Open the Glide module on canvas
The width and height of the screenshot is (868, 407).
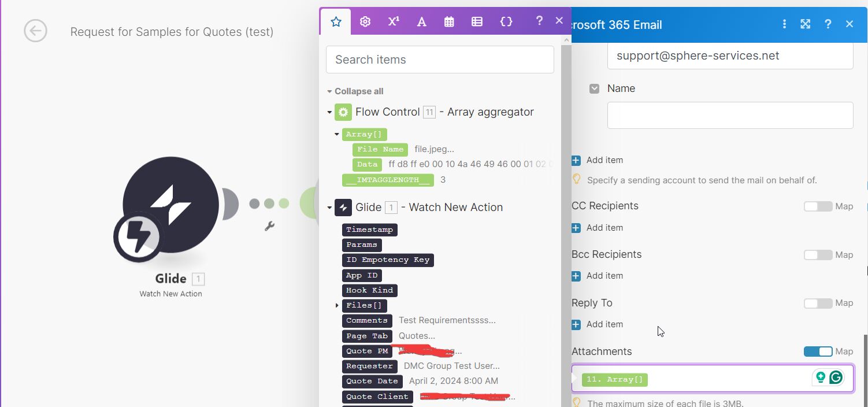(x=171, y=205)
